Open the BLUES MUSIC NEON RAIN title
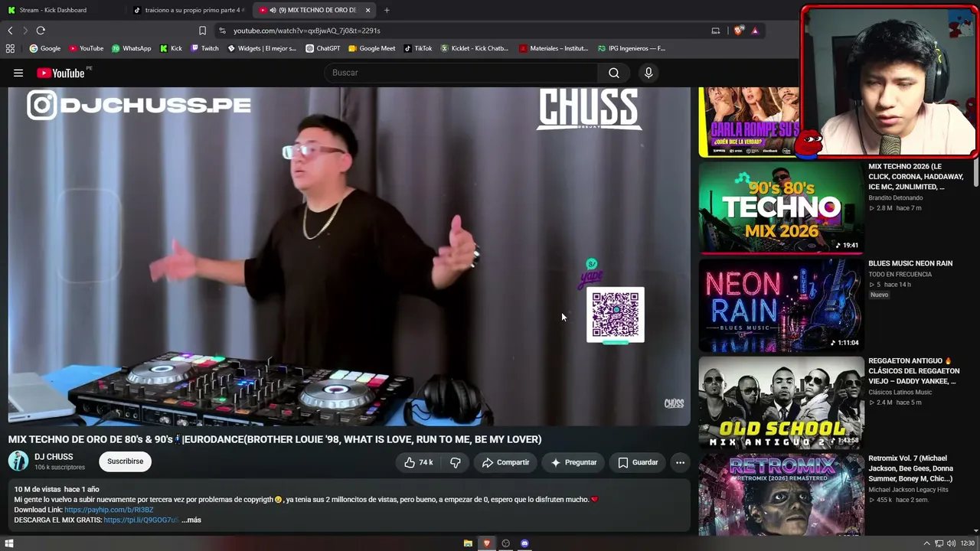This screenshot has height=551, width=980. coord(910,263)
